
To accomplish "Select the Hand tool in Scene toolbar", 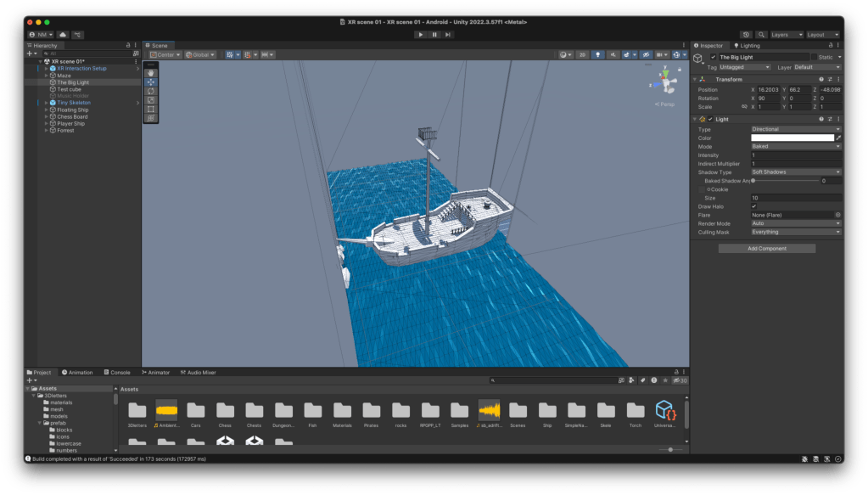I will 150,72.
